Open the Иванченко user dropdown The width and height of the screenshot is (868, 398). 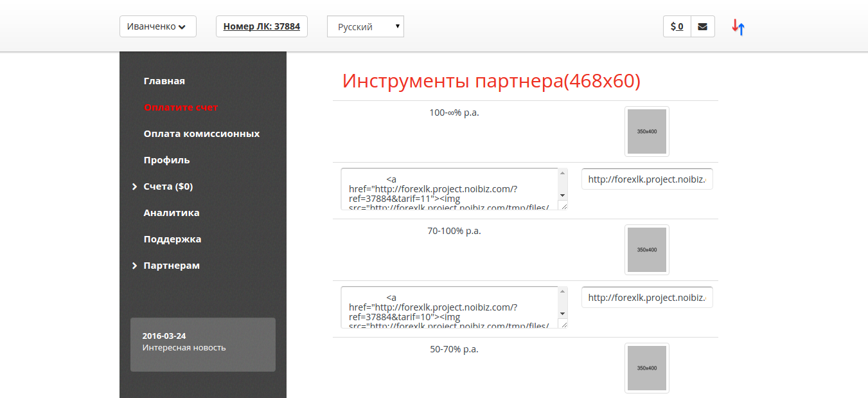tap(157, 26)
